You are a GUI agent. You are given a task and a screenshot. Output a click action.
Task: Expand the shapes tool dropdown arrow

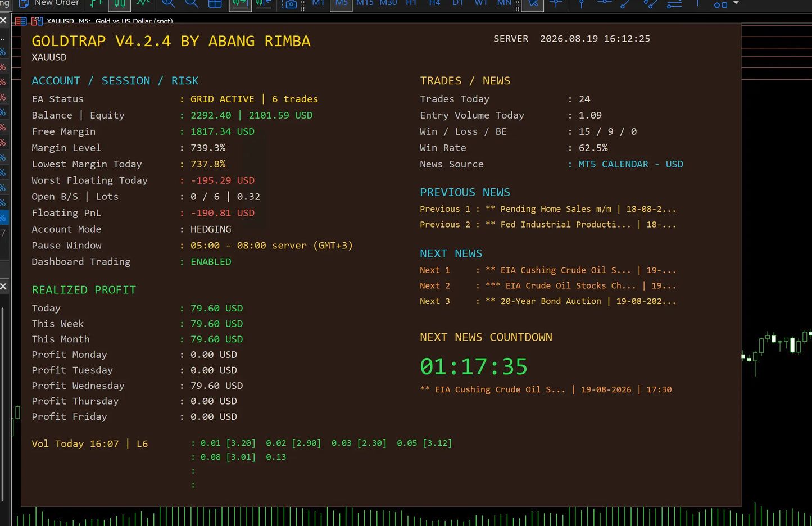pos(736,3)
